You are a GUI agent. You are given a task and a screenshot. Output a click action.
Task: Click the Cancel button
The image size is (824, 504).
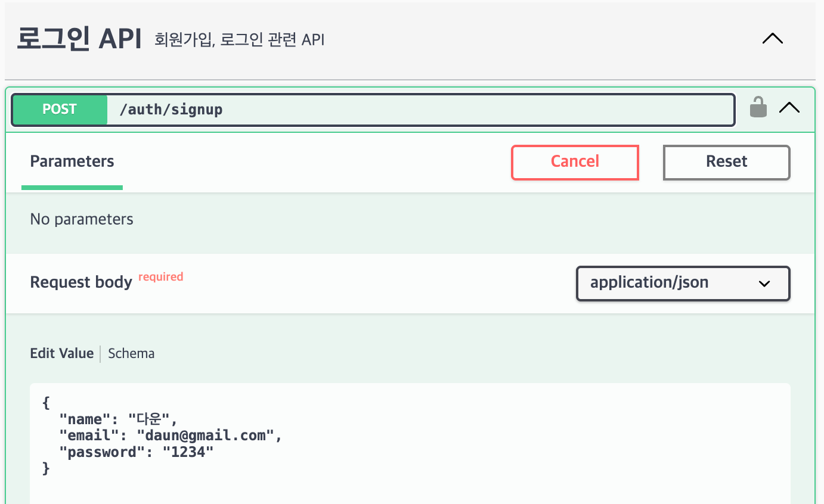point(575,162)
